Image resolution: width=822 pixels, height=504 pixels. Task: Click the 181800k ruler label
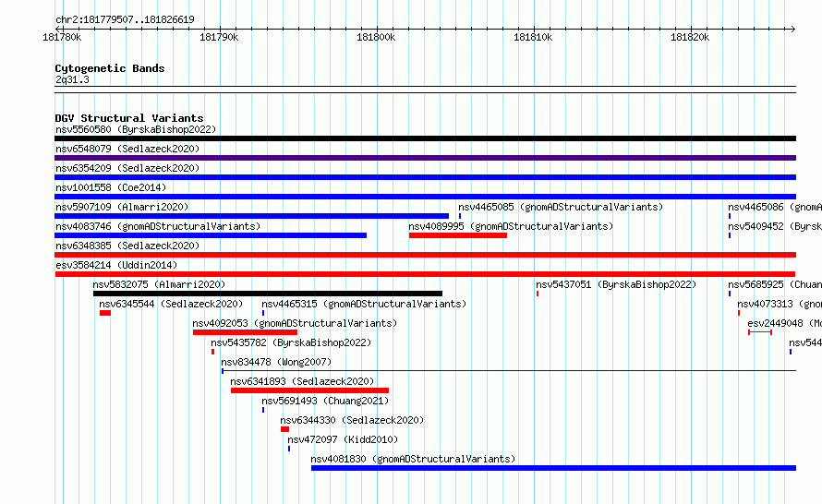[x=376, y=37]
